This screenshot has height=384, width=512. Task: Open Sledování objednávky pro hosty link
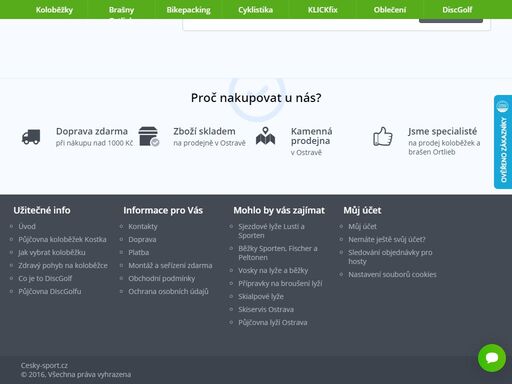click(x=390, y=257)
